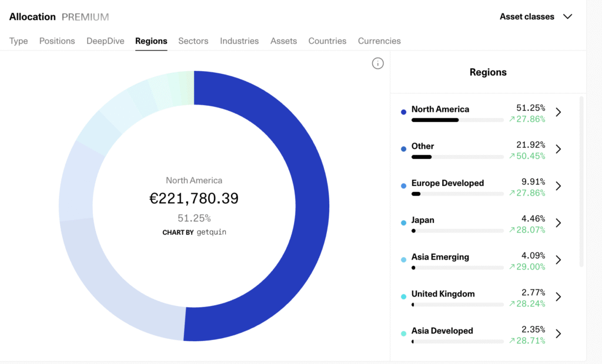This screenshot has height=364, width=602.
Task: Click the info icon above the donut chart
Action: point(378,63)
